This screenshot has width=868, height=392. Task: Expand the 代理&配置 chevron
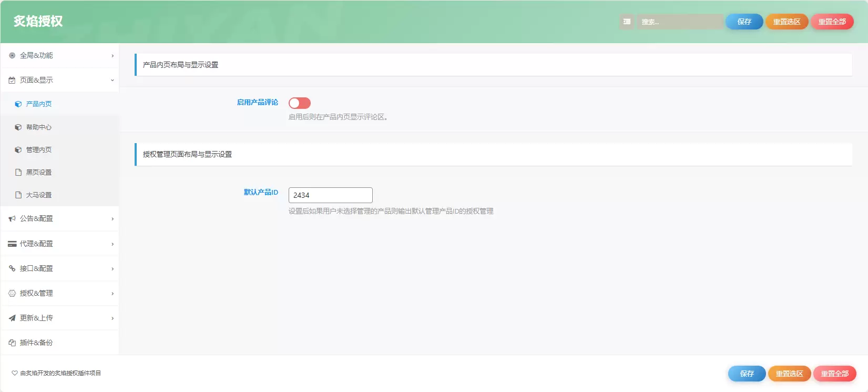pyautogui.click(x=113, y=244)
